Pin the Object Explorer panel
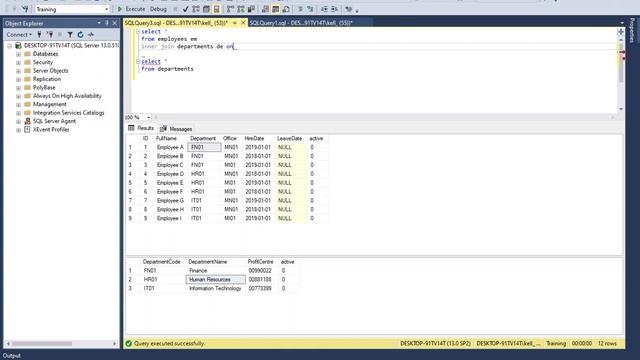This screenshot has width=640, height=360. tap(107, 23)
